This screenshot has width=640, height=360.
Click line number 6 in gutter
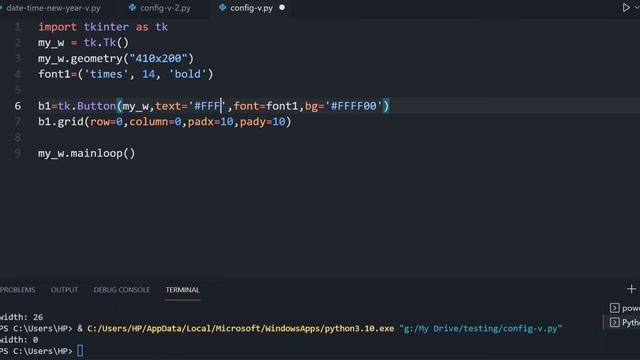coord(18,106)
